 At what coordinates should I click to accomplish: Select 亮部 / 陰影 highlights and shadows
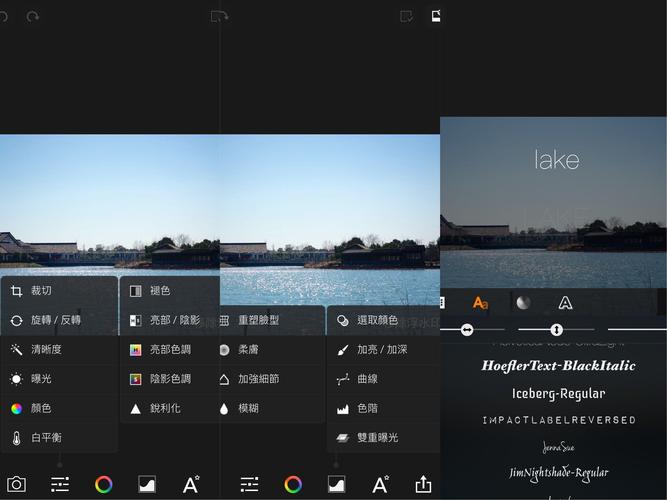click(x=174, y=320)
